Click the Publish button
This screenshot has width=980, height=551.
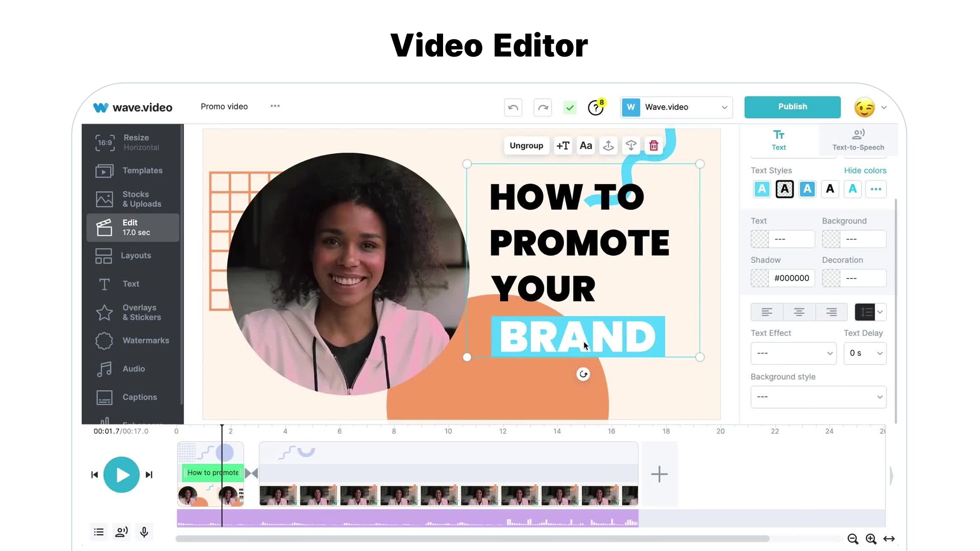(792, 107)
